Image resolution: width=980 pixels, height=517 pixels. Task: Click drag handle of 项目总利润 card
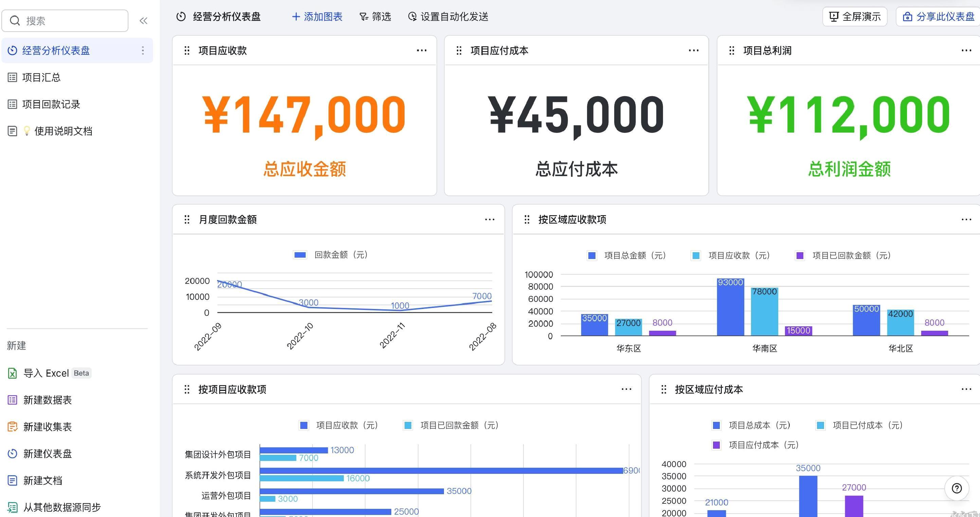[732, 50]
